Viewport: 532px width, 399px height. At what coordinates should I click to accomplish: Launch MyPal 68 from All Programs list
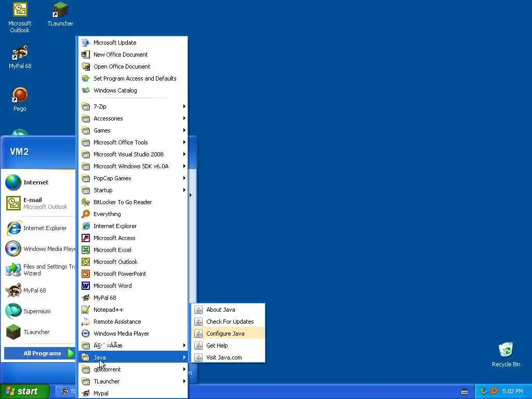click(x=132, y=298)
